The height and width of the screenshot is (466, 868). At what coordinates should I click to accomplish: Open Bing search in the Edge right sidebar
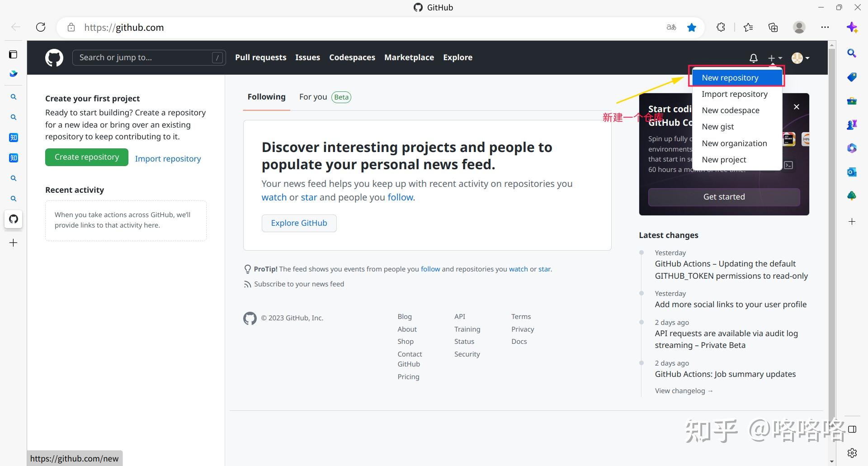852,53
